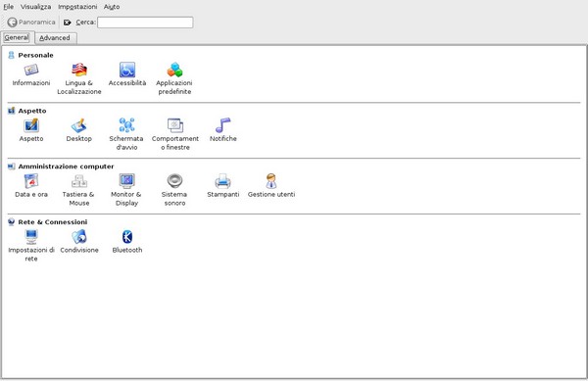Open the Stampanti printer icon
This screenshot has height=381, width=588.
click(222, 181)
